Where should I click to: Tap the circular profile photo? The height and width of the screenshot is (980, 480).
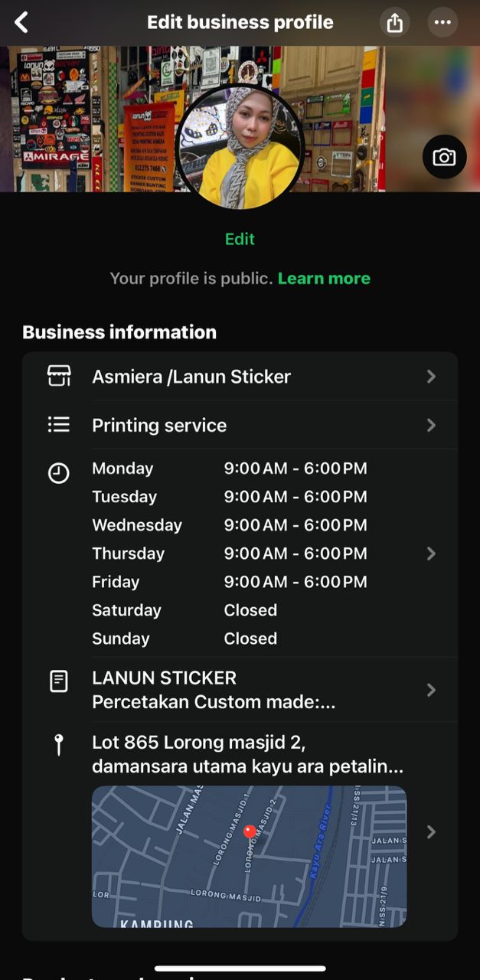click(240, 147)
